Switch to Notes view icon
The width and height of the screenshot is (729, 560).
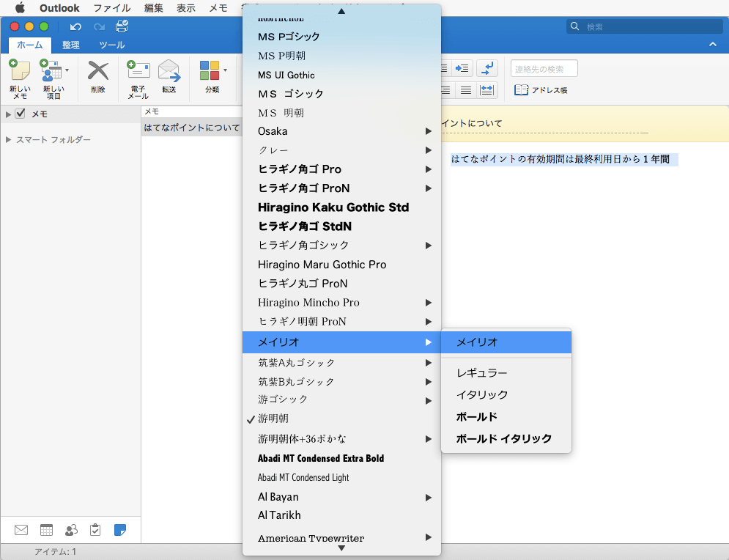coord(120,530)
